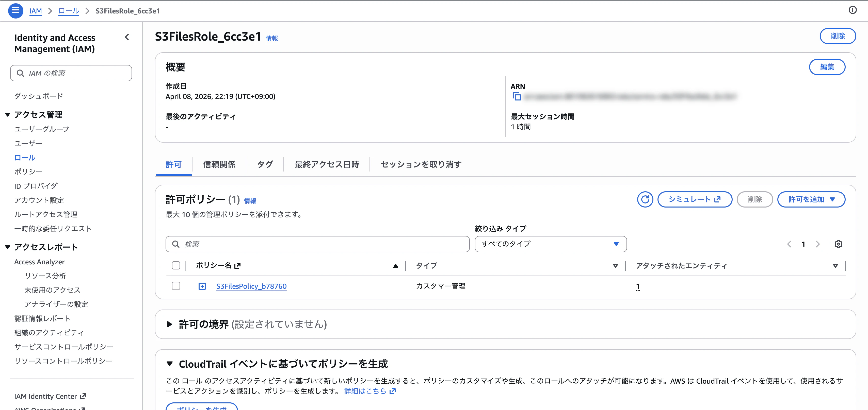This screenshot has height=410, width=868.
Task: Open the S3FilesPolicy_b78760 policy link
Action: click(251, 286)
